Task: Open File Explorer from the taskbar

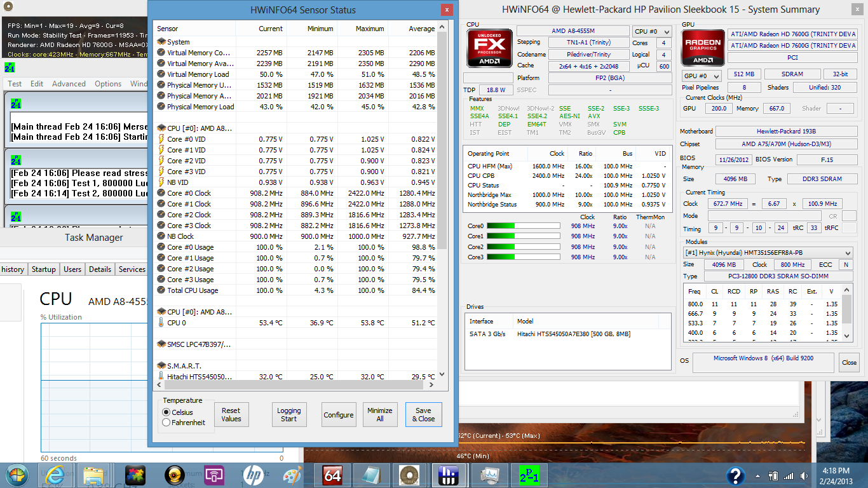Action: (x=94, y=475)
